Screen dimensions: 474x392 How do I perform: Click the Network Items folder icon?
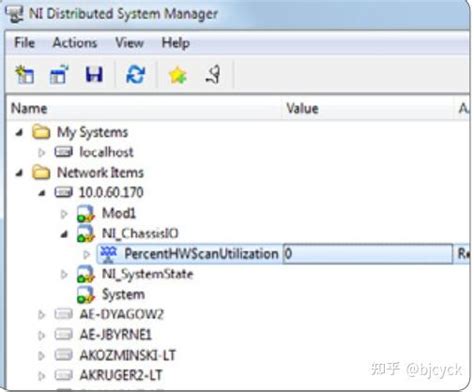tap(41, 172)
